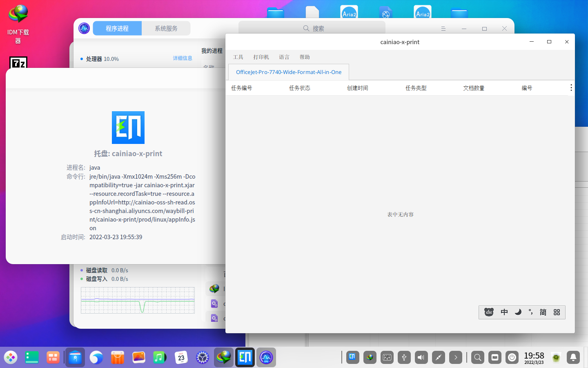588x368 pixels.
Task: Click the Baidu bear input method logo
Action: [x=489, y=312]
